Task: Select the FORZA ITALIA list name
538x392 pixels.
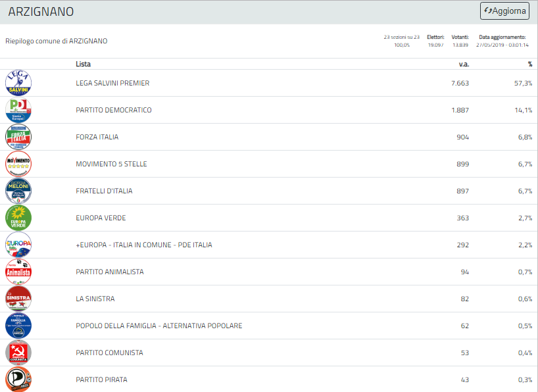Action: click(97, 137)
